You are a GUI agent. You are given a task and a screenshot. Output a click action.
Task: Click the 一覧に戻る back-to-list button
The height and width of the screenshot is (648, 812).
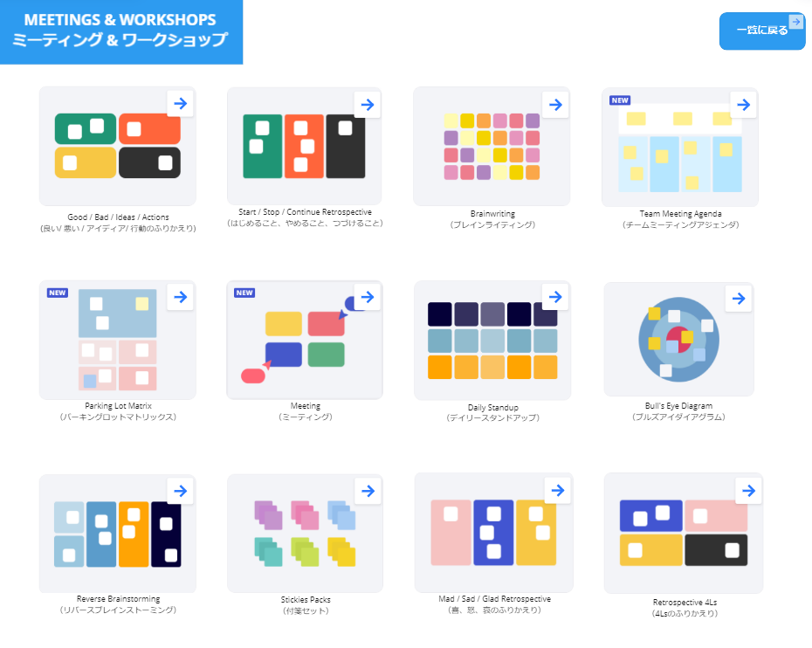(x=761, y=31)
